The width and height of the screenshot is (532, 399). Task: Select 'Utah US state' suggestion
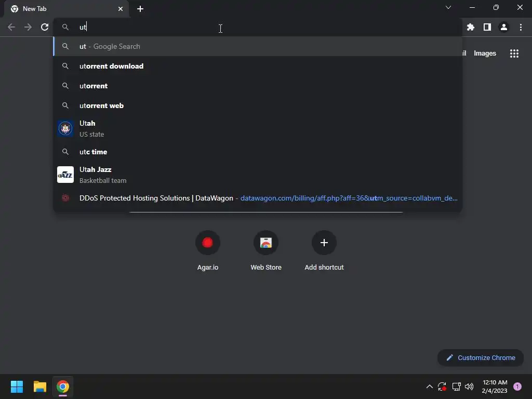tap(258, 129)
